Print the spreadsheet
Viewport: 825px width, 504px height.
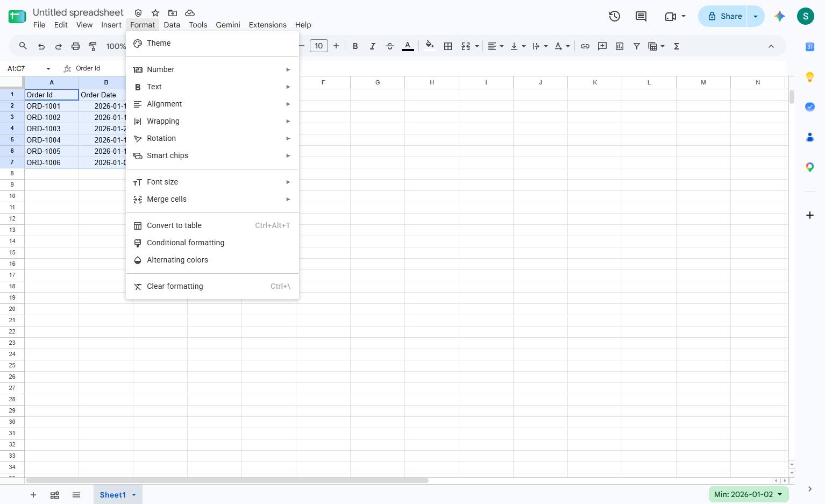76,46
